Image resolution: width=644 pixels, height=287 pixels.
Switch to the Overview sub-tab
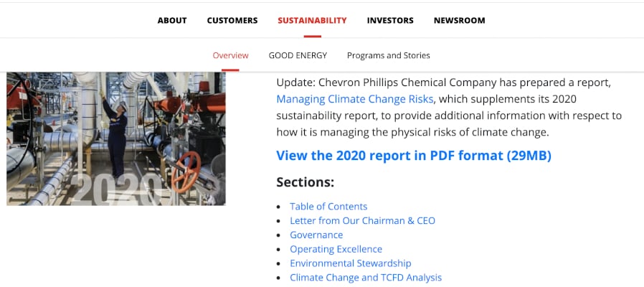[230, 55]
